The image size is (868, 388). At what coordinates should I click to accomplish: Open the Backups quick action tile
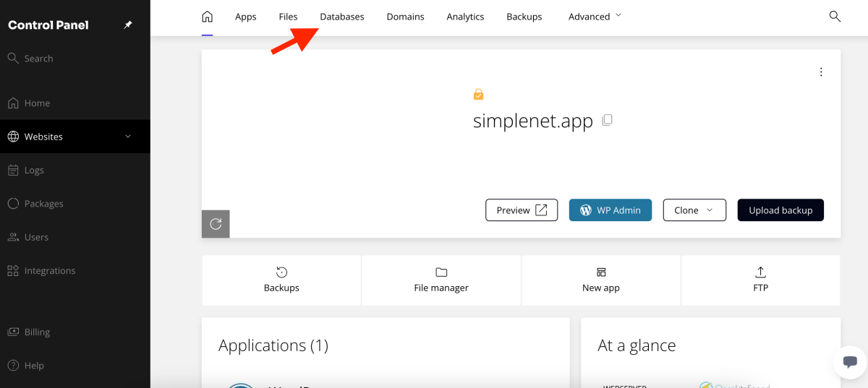pos(281,280)
